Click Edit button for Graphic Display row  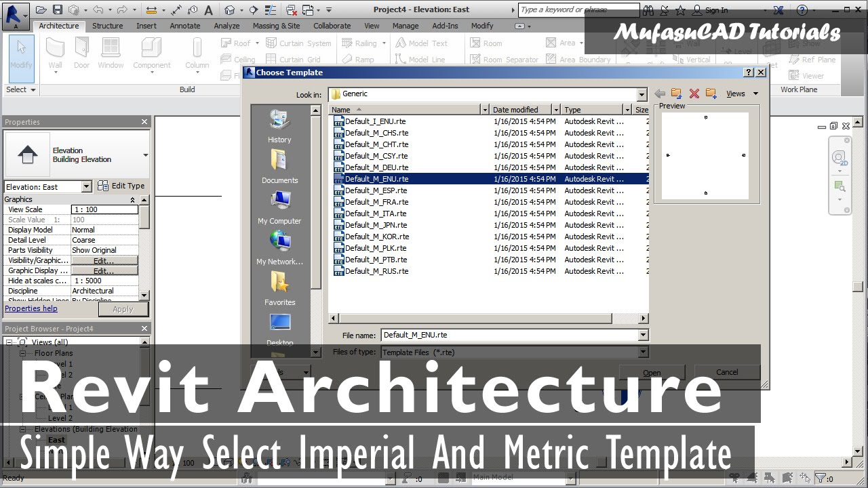pos(104,270)
